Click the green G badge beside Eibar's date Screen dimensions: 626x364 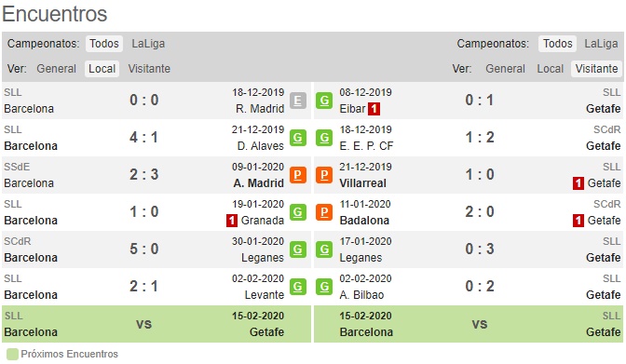click(x=324, y=101)
